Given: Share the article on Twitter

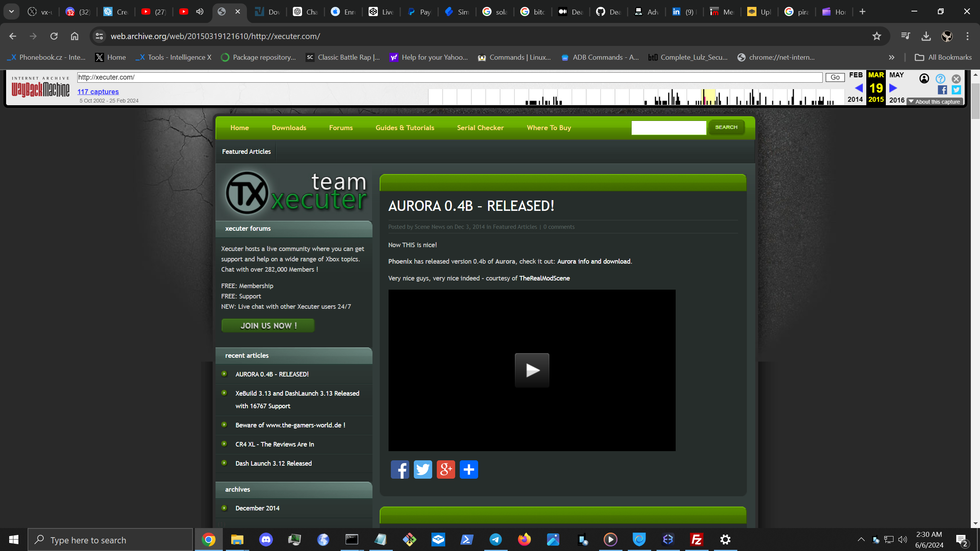Looking at the screenshot, I should point(423,469).
